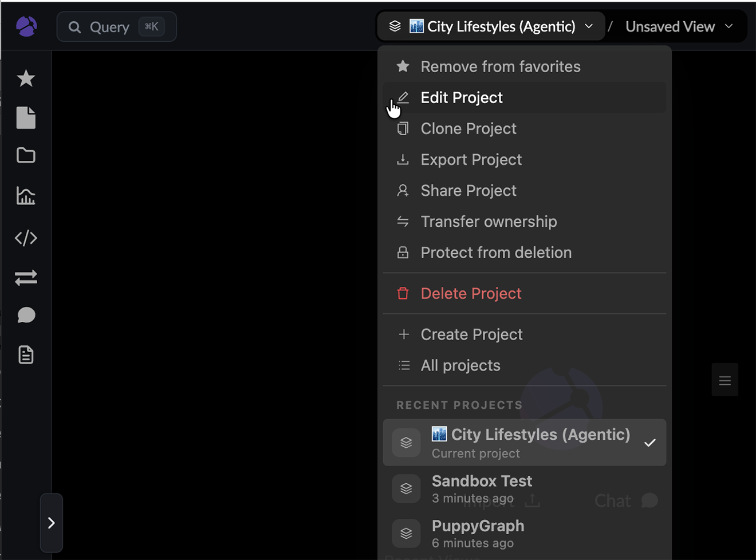The height and width of the screenshot is (560, 756).
Task: Open the app logo home icon
Action: [x=26, y=26]
